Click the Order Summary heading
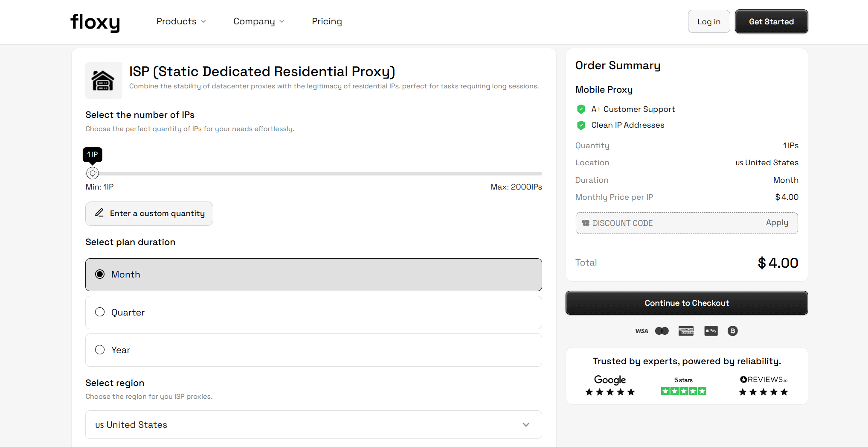The height and width of the screenshot is (447, 868). point(618,66)
